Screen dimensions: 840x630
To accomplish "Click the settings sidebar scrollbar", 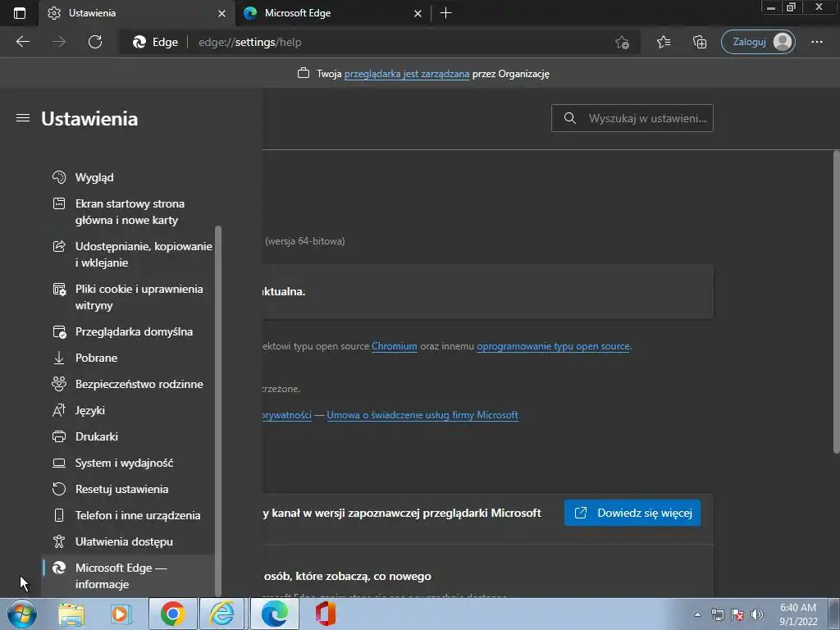I will [218, 411].
